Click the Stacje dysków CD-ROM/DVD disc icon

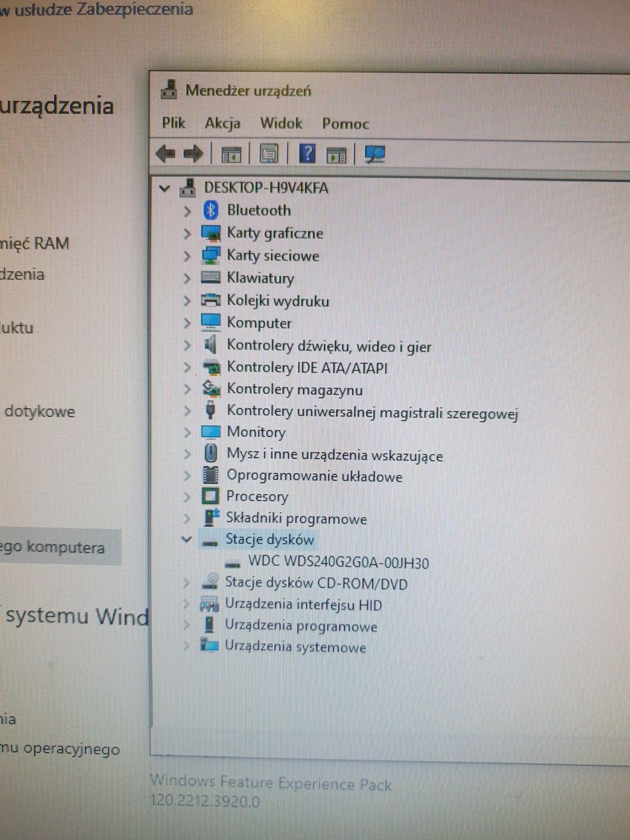click(209, 582)
